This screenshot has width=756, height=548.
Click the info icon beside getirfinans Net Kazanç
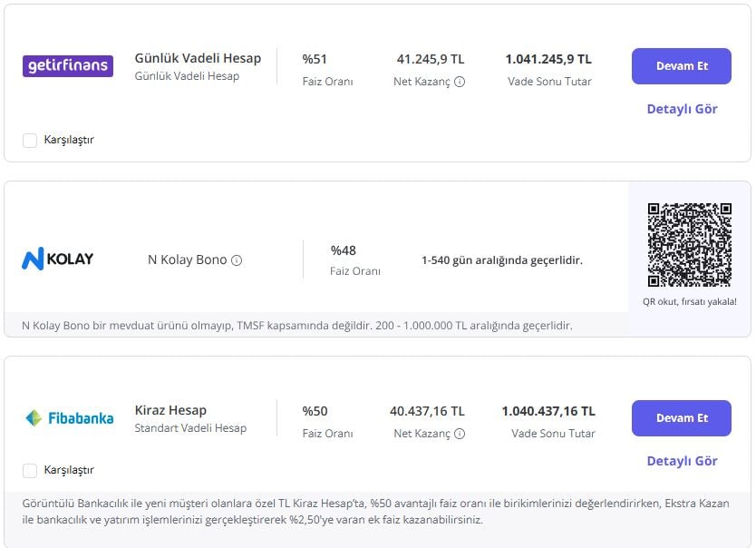click(x=459, y=80)
